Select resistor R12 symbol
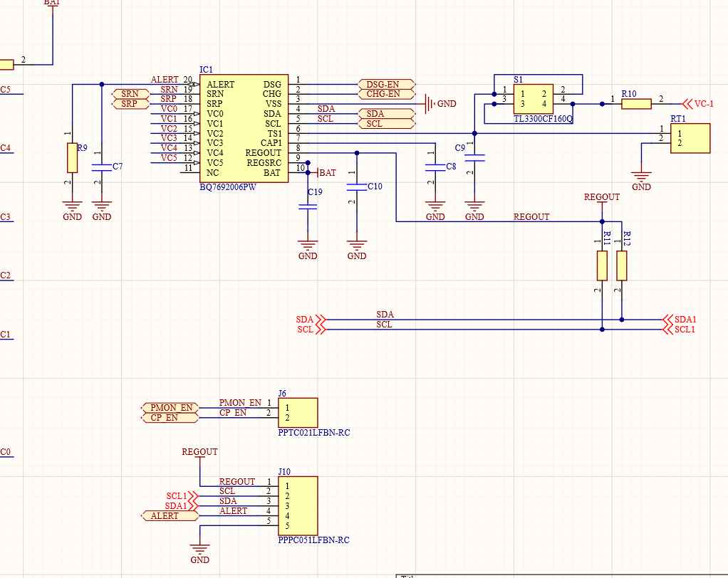728x578 pixels. (x=622, y=266)
